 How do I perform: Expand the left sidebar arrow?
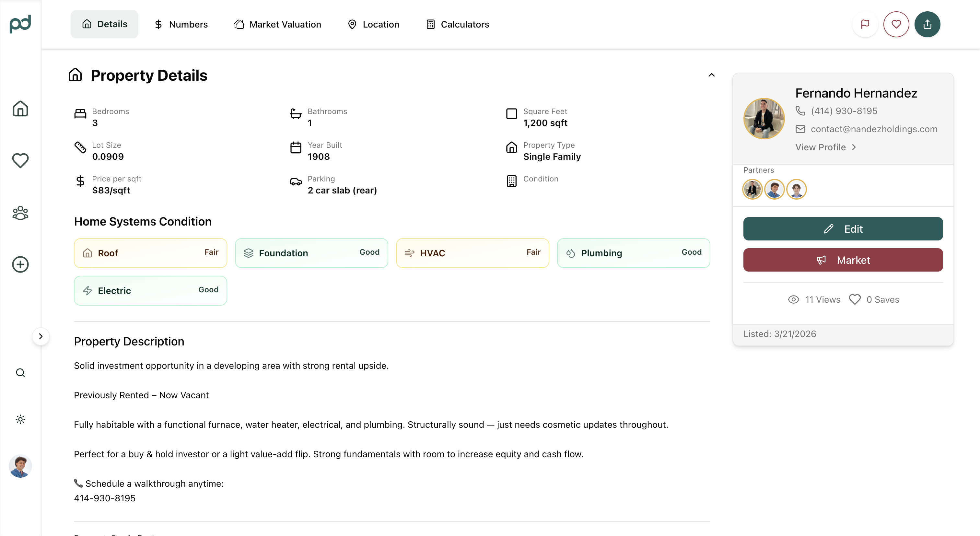point(41,336)
